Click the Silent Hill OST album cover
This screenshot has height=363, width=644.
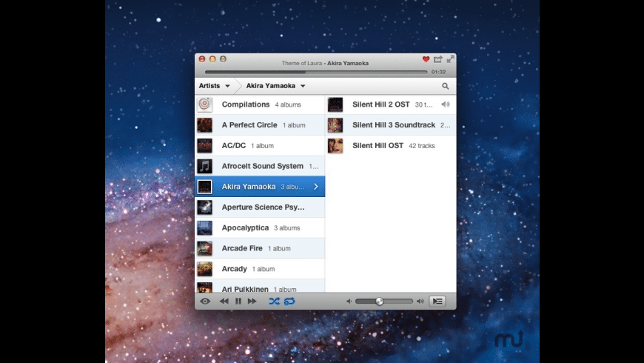coord(335,146)
